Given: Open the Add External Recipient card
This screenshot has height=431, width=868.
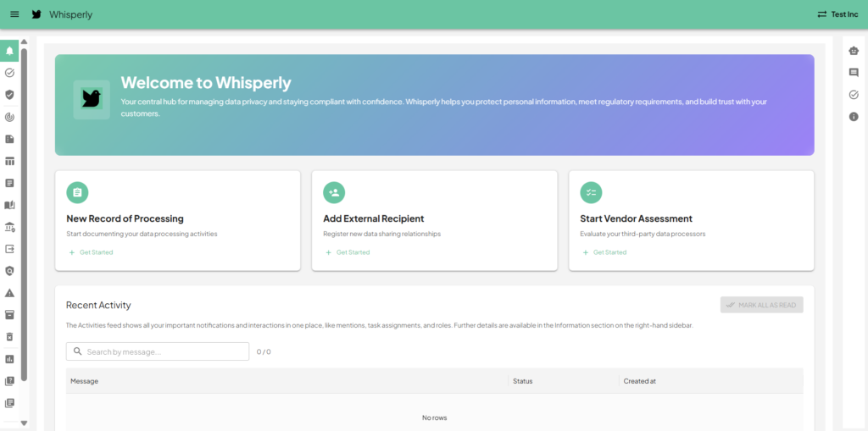Looking at the screenshot, I should point(435,221).
